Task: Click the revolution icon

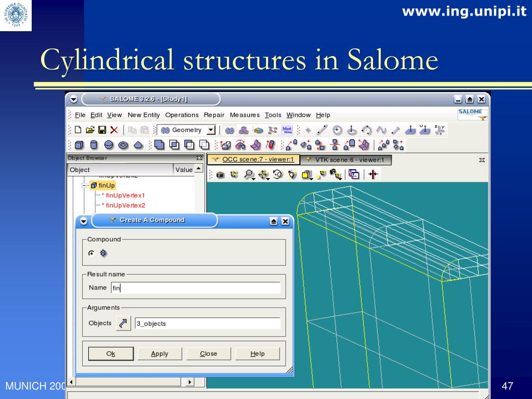Action: point(241,145)
